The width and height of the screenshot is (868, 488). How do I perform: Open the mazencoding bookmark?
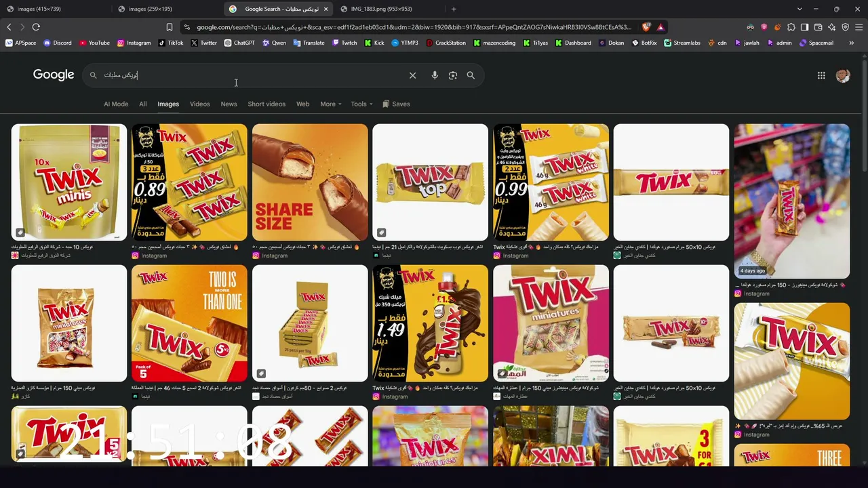tap(495, 43)
